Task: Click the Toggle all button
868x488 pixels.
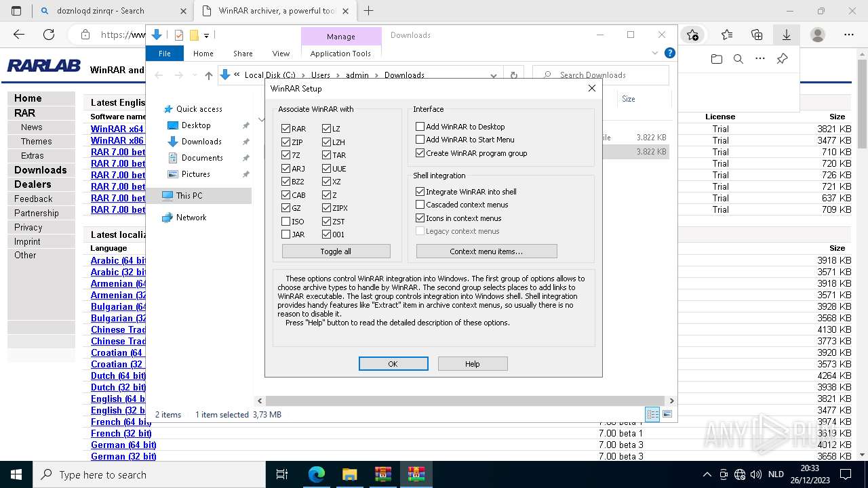Action: [336, 251]
